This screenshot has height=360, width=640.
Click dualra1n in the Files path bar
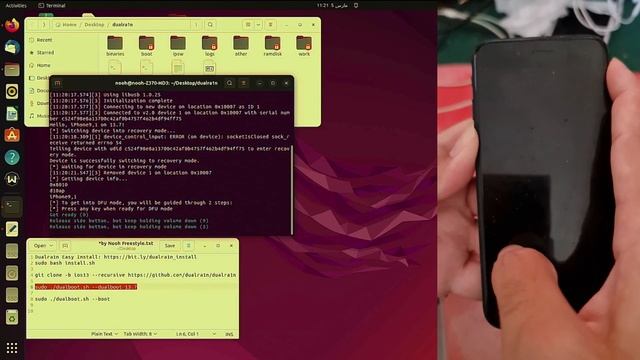[x=122, y=25]
